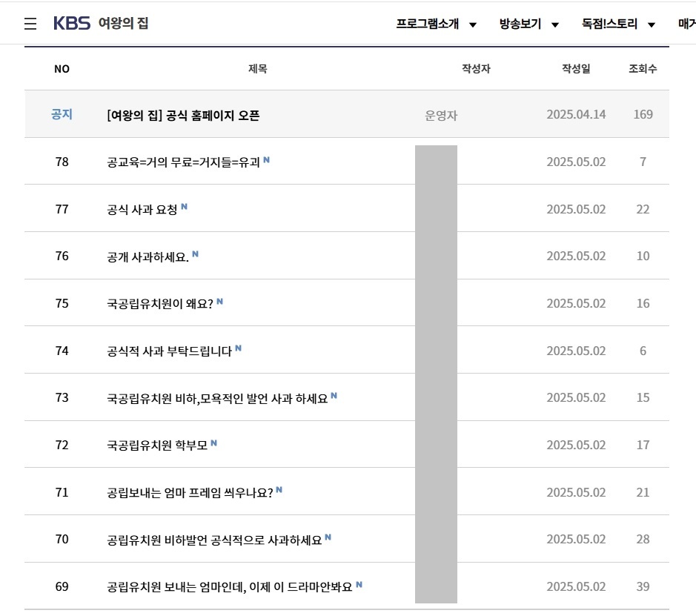Click the new-post N badge on post 78
This screenshot has height=616, width=696.
click(x=267, y=159)
